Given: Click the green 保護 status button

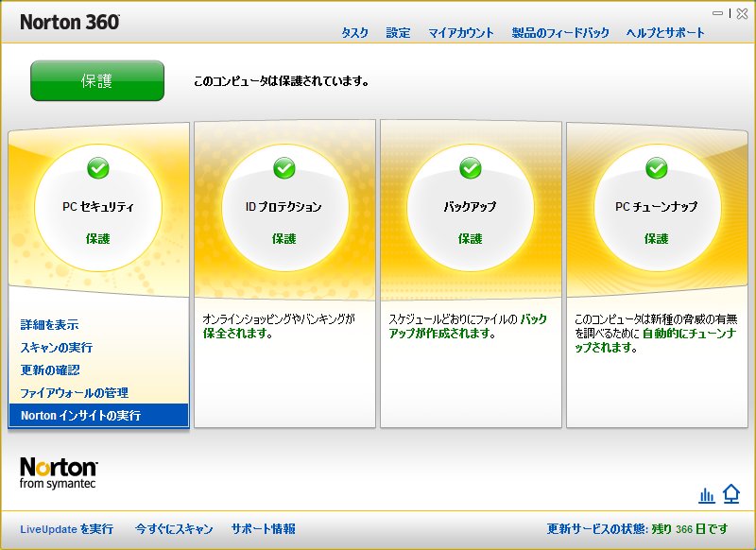Looking at the screenshot, I should coord(97,80).
